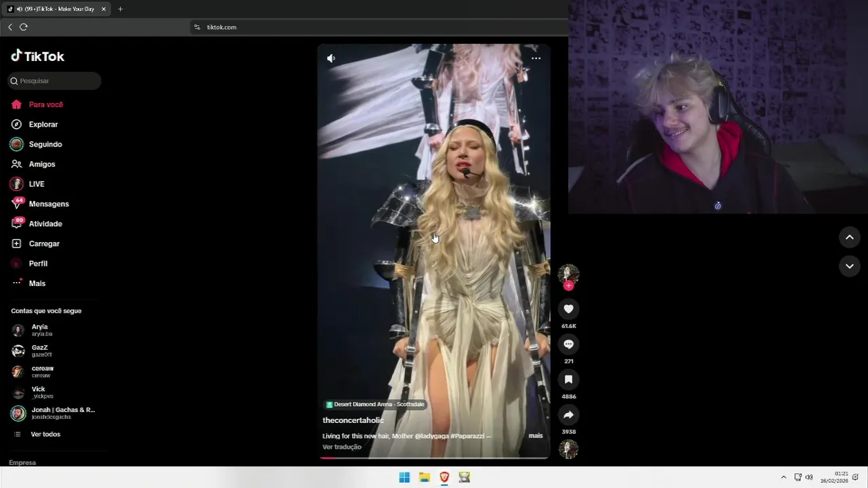Click the 4886 saves count
868x488 pixels.
(x=568, y=396)
